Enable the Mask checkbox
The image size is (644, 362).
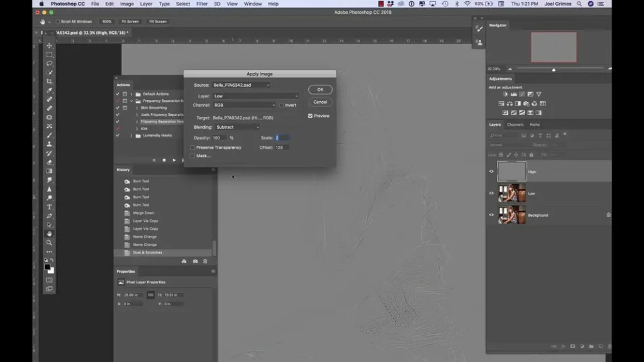point(192,156)
